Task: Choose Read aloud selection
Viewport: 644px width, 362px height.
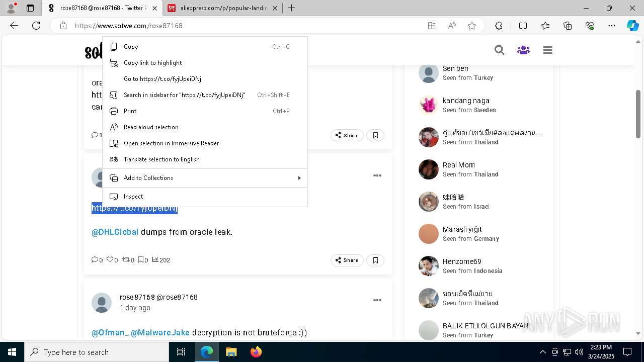Action: [x=205, y=127]
